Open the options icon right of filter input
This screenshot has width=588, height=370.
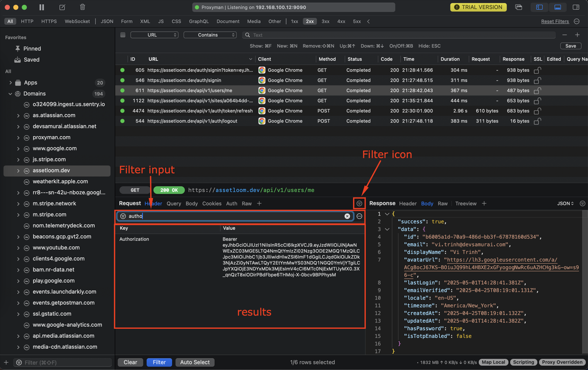[x=359, y=216]
